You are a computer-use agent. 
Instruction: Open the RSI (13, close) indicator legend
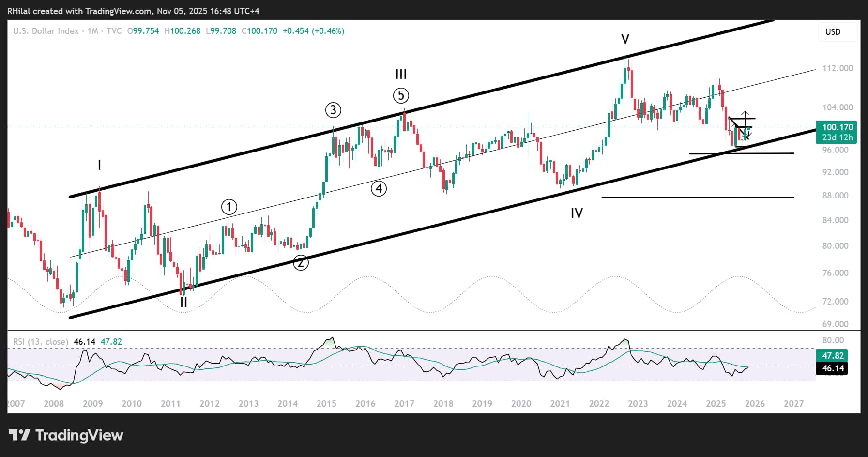click(x=41, y=342)
